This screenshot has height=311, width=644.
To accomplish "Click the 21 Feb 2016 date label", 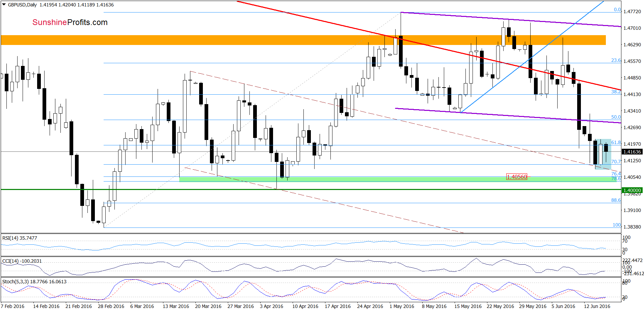I will 79,306.
